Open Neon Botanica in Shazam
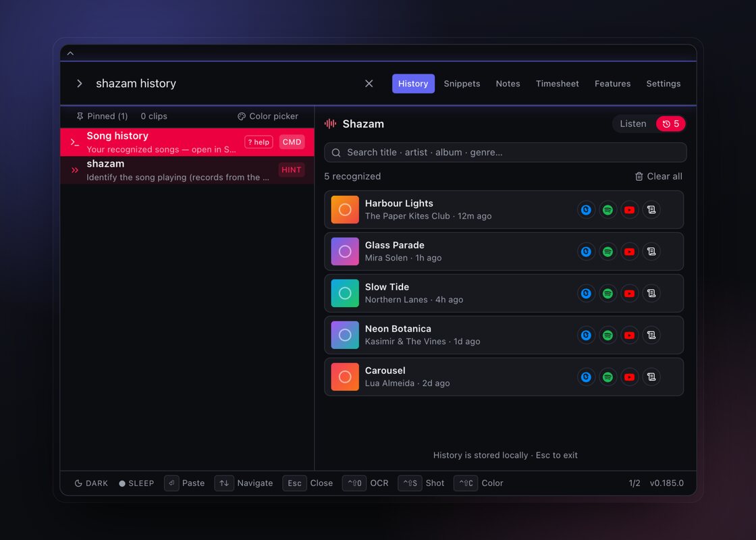Image resolution: width=756 pixels, height=540 pixels. pos(586,335)
